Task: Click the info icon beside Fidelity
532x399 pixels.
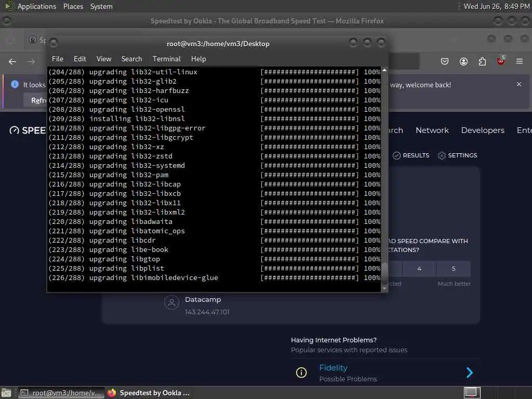Action: point(301,373)
